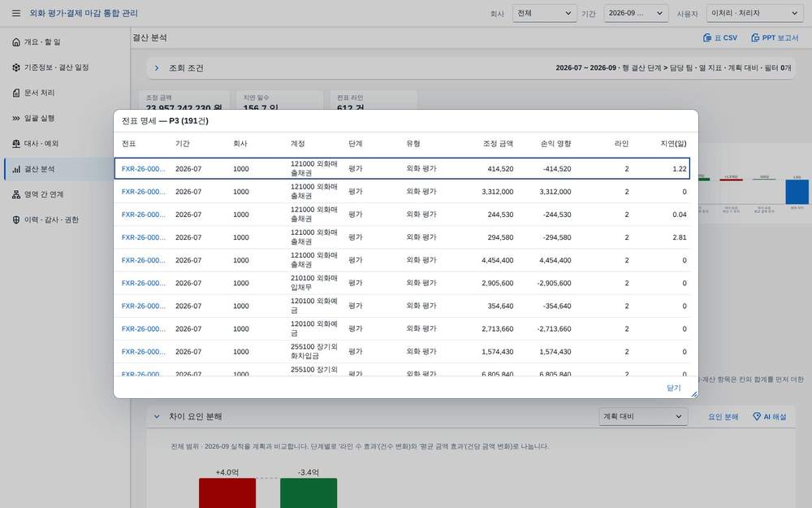Collapse the 차이 요인 분해 section chevron
812x508 pixels.
coord(157,417)
